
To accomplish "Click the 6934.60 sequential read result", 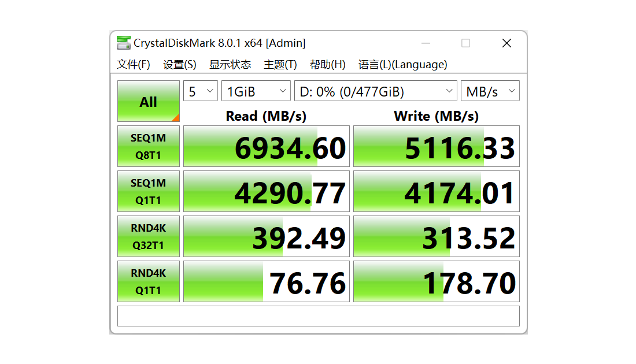I will [x=267, y=146].
